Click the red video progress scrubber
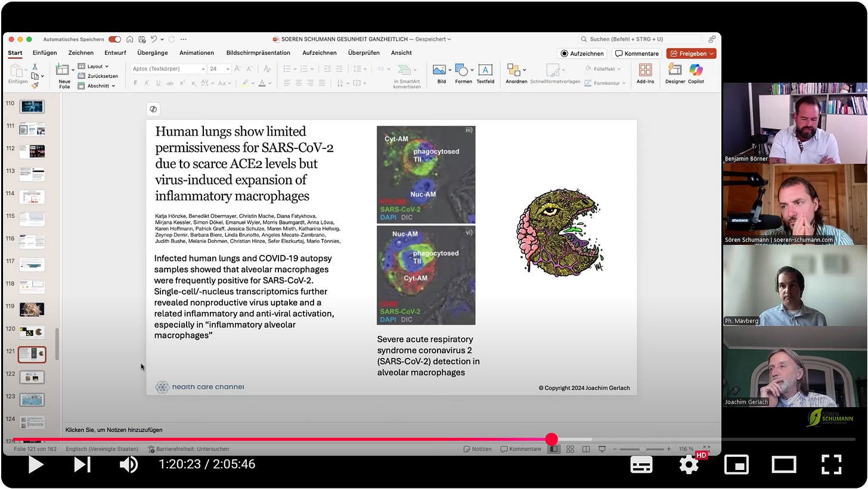 click(x=551, y=440)
